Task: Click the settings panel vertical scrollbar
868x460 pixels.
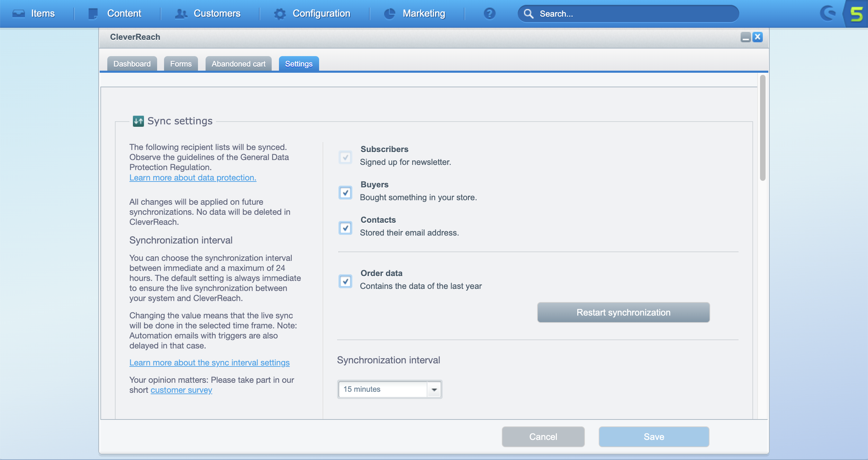Action: [762, 128]
